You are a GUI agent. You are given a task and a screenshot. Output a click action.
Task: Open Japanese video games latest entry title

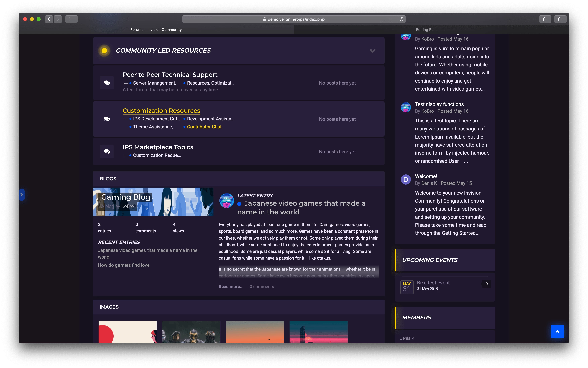click(301, 208)
